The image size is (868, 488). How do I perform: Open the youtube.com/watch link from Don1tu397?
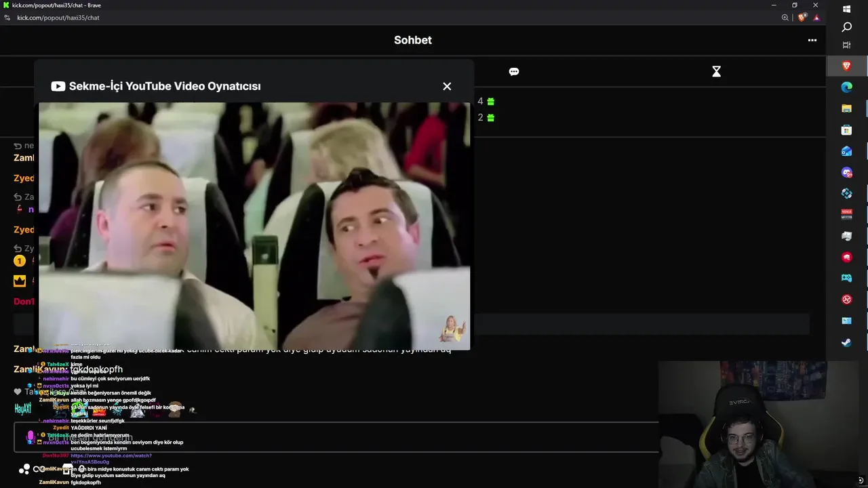(x=111, y=459)
